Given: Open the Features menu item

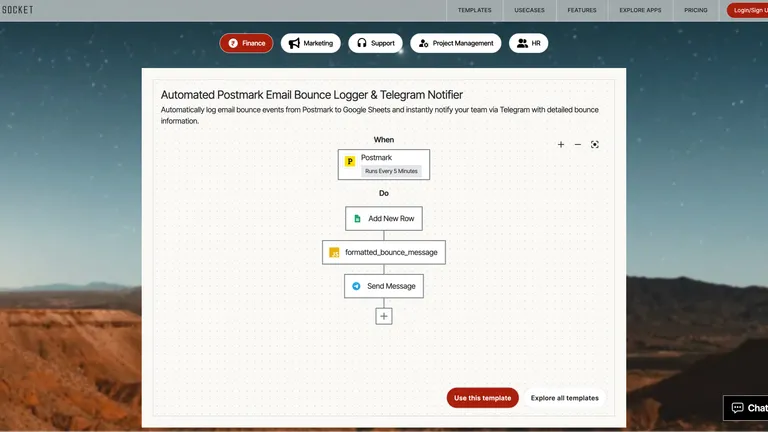Looking at the screenshot, I should click(582, 10).
